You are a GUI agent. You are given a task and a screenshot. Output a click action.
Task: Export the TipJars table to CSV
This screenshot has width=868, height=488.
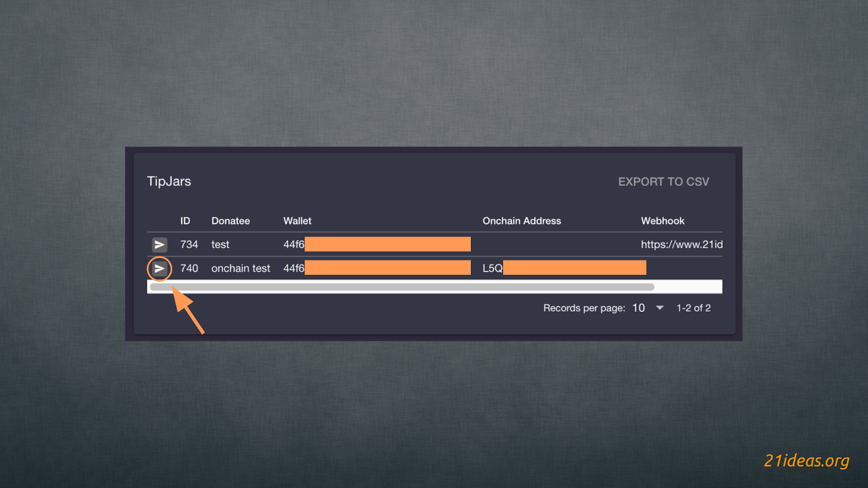click(x=663, y=182)
